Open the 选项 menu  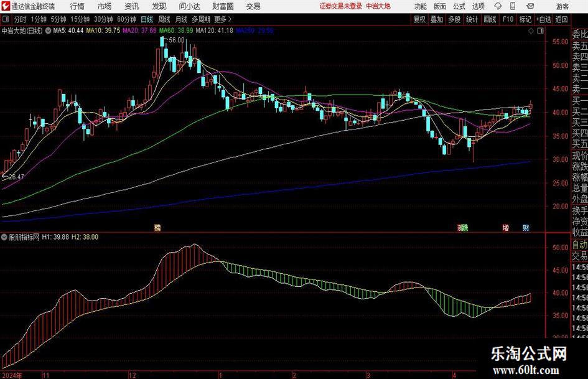(x=478, y=6)
